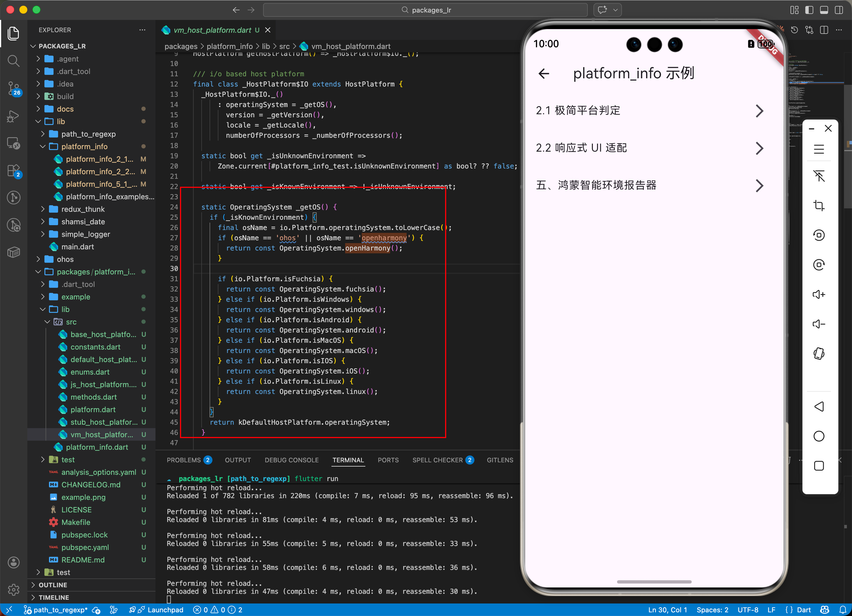The width and height of the screenshot is (852, 616).
Task: Click the emulator screenshot crop icon
Action: (819, 206)
